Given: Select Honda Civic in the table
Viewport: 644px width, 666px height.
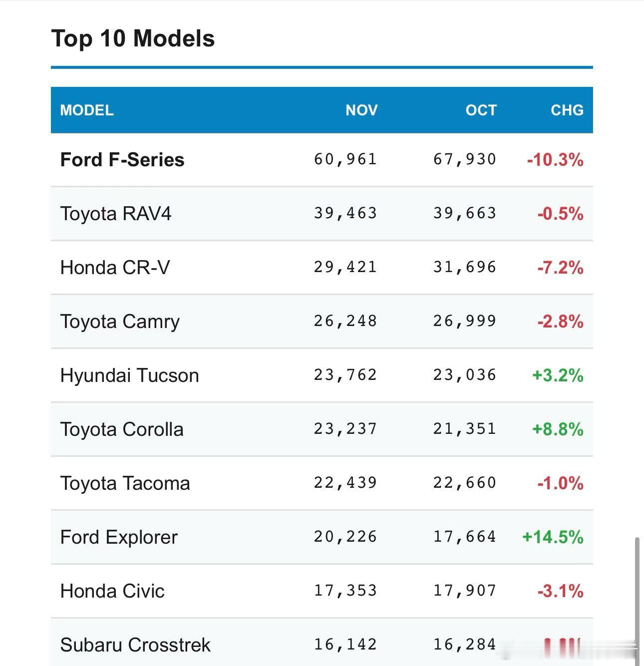Looking at the screenshot, I should click(x=112, y=591).
